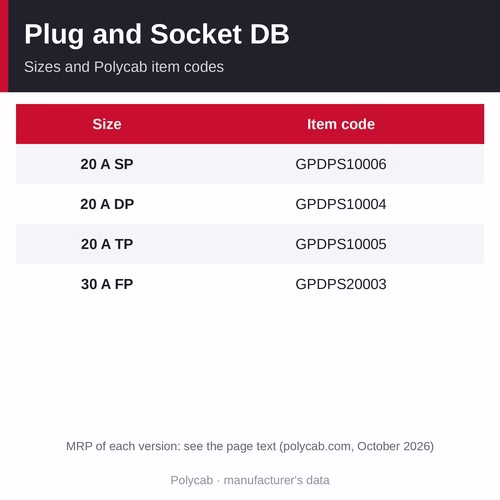Click the 30 A FP size cell
The image size is (500, 500).
107,284
